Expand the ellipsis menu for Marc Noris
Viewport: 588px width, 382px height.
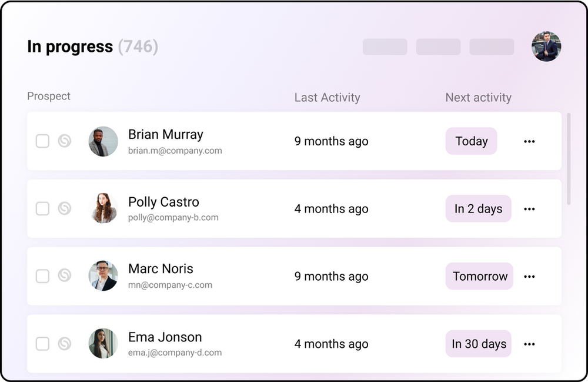pyautogui.click(x=529, y=277)
